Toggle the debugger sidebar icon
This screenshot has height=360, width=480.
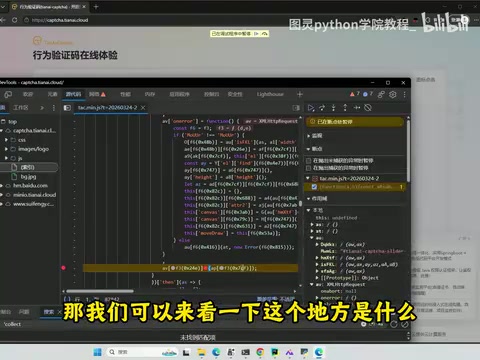pos(296,108)
